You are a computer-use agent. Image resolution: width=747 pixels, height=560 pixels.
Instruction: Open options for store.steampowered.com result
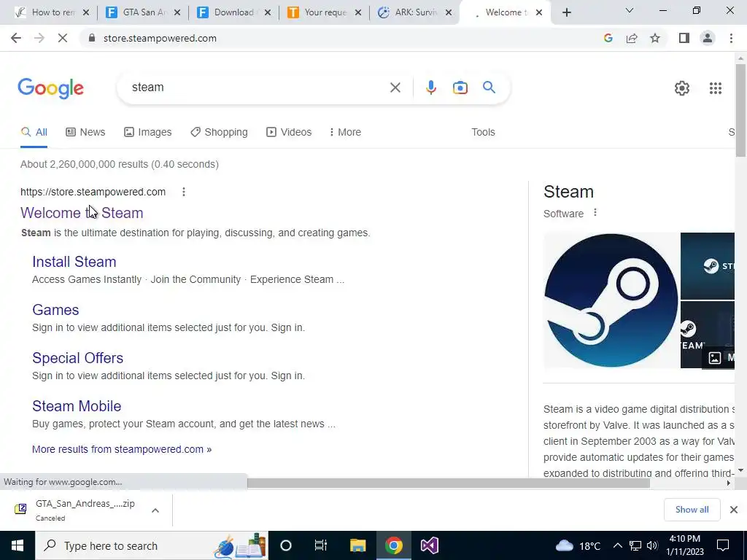(183, 192)
